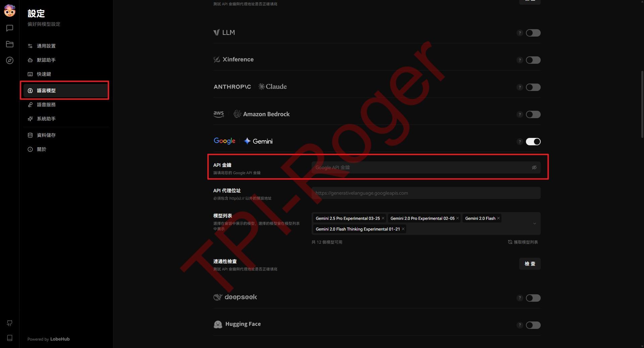This screenshot has width=644, height=348.
Task: Remove Gemini 2.0 Flash Thinking Experimental tag
Action: click(403, 229)
